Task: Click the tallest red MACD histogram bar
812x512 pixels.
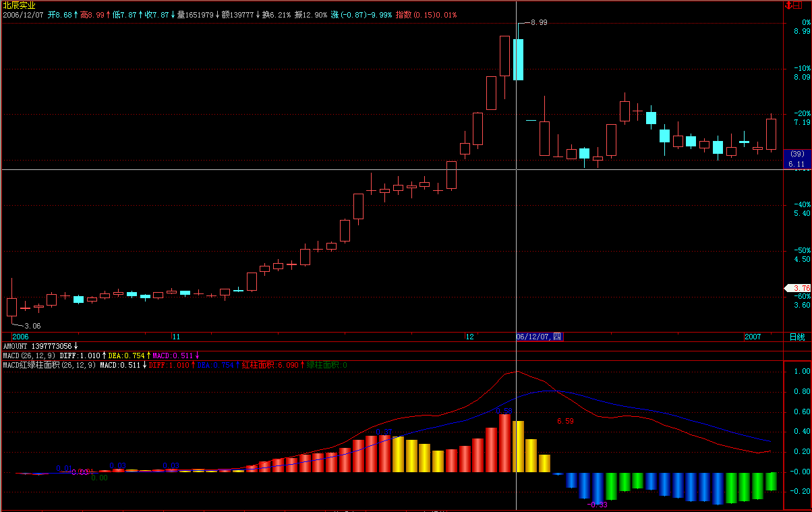Action: pos(504,443)
